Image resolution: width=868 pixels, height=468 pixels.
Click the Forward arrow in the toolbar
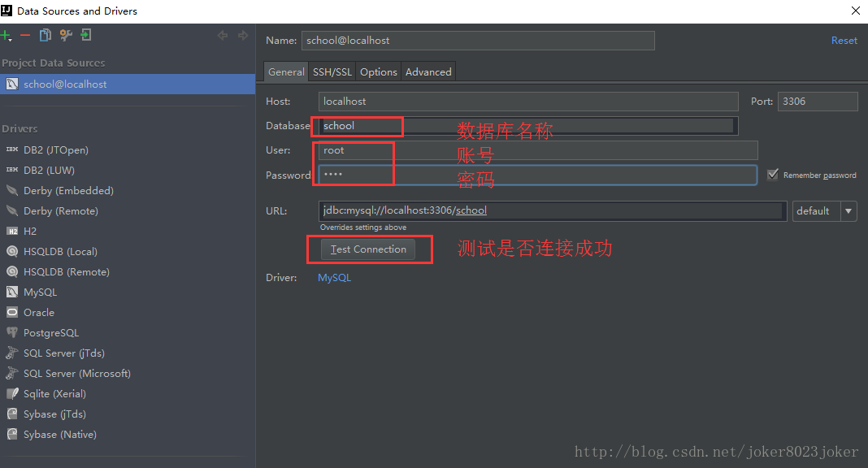(x=242, y=36)
